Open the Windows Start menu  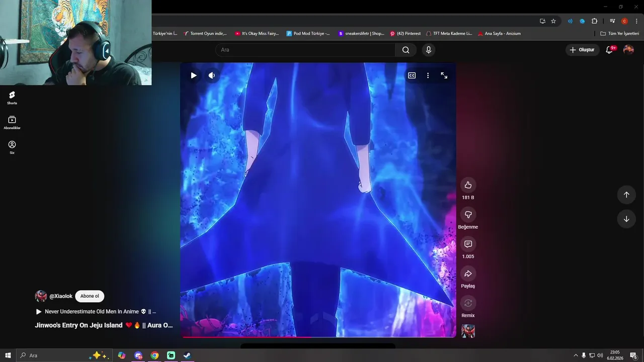click(x=8, y=355)
